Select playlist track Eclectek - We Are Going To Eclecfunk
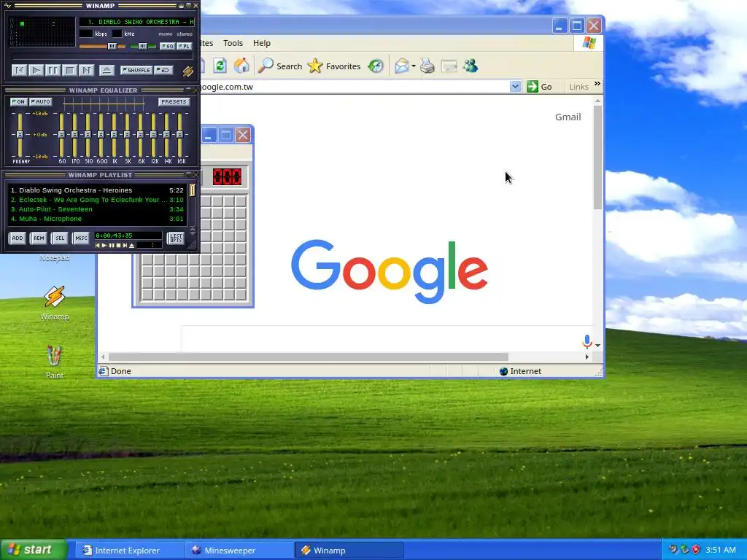The width and height of the screenshot is (747, 560). 97,200
